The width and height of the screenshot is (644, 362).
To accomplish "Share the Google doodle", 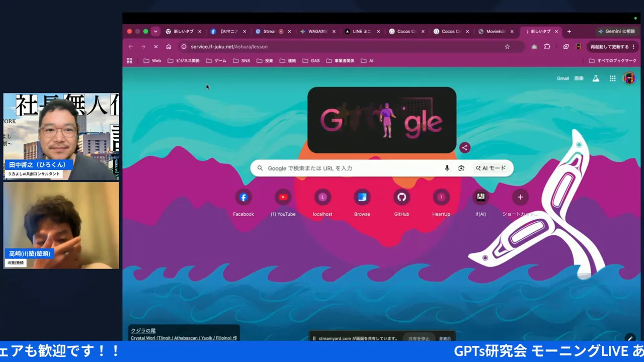I will pyautogui.click(x=465, y=148).
